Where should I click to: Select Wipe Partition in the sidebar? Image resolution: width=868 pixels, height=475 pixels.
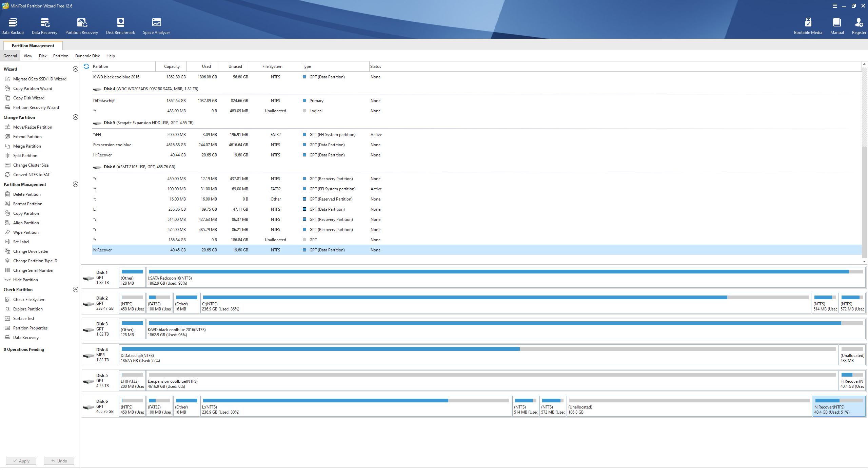tap(26, 232)
